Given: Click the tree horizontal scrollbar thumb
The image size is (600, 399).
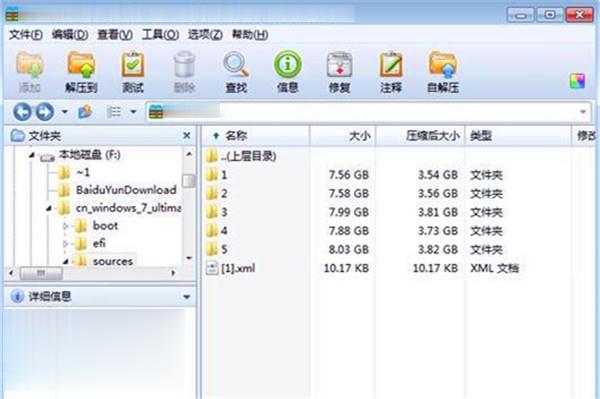Looking at the screenshot, I should click(41, 273).
